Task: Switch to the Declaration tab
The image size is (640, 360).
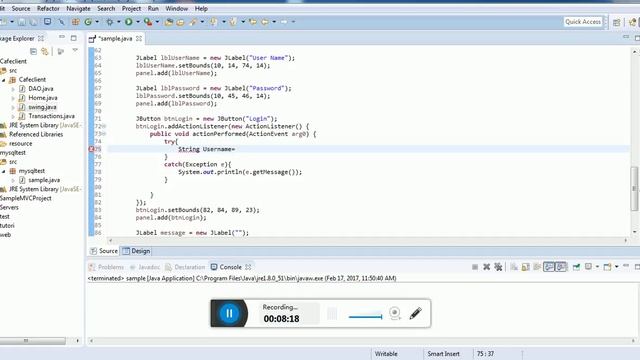Action: click(x=185, y=267)
